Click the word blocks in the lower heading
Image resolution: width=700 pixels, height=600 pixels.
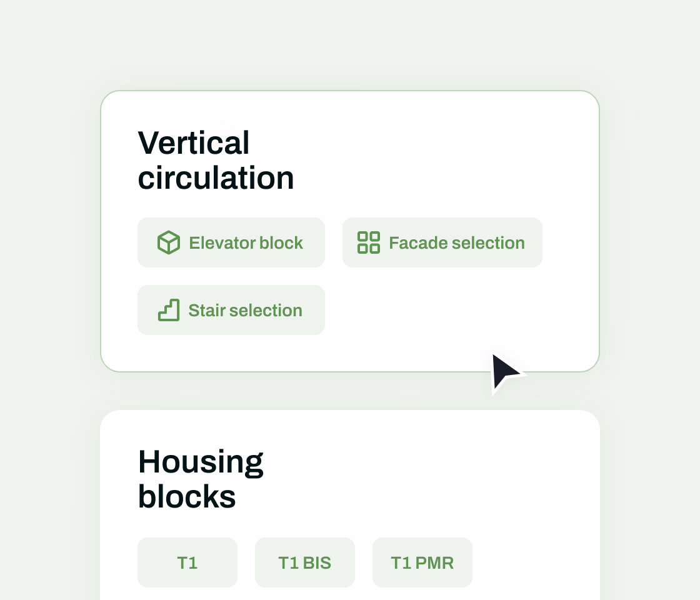187,496
